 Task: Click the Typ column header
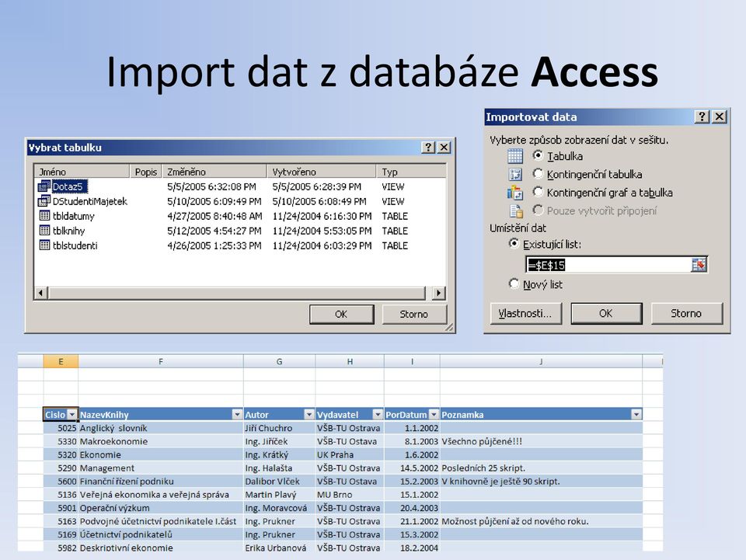(412, 172)
